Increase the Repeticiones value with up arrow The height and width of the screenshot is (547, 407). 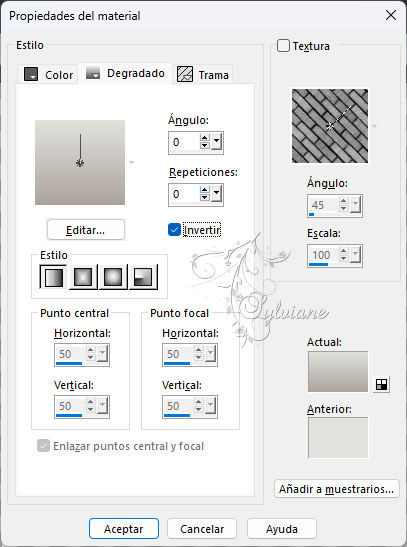[x=205, y=190]
